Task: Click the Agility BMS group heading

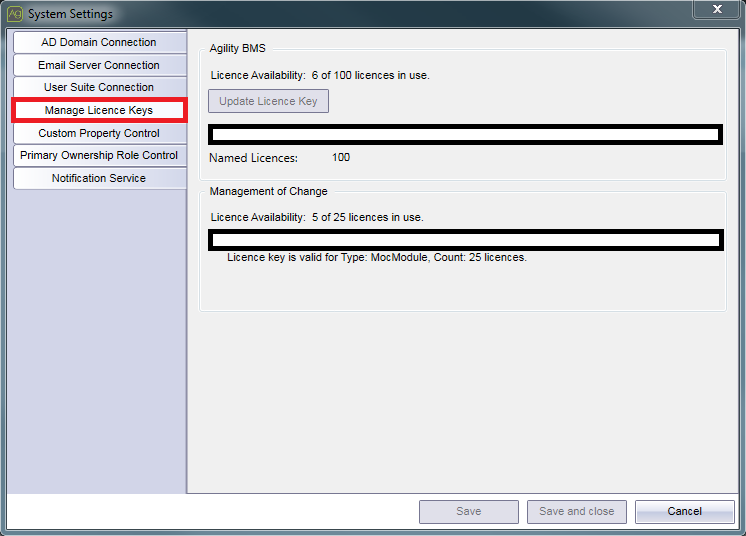Action: 237,49
